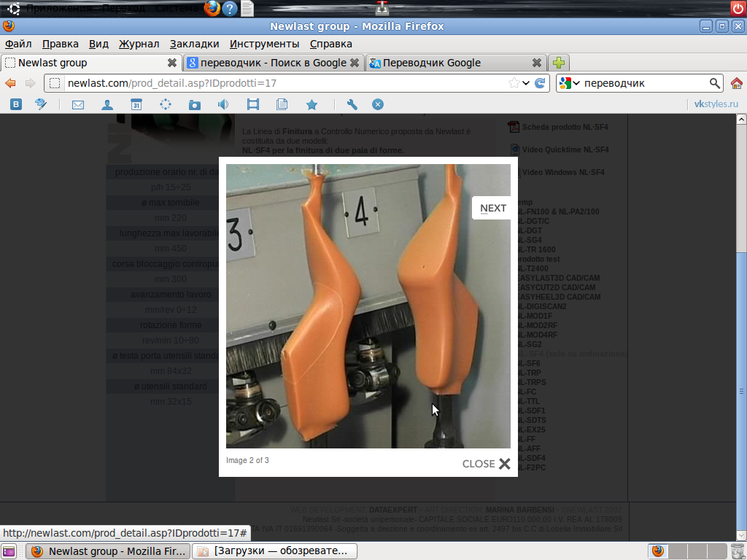Image resolution: width=747 pixels, height=560 pixels.
Task: Open the Справка menu
Action: coord(330,44)
